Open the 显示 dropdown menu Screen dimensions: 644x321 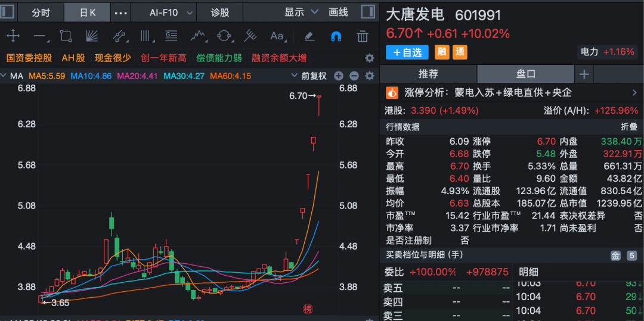tap(302, 13)
